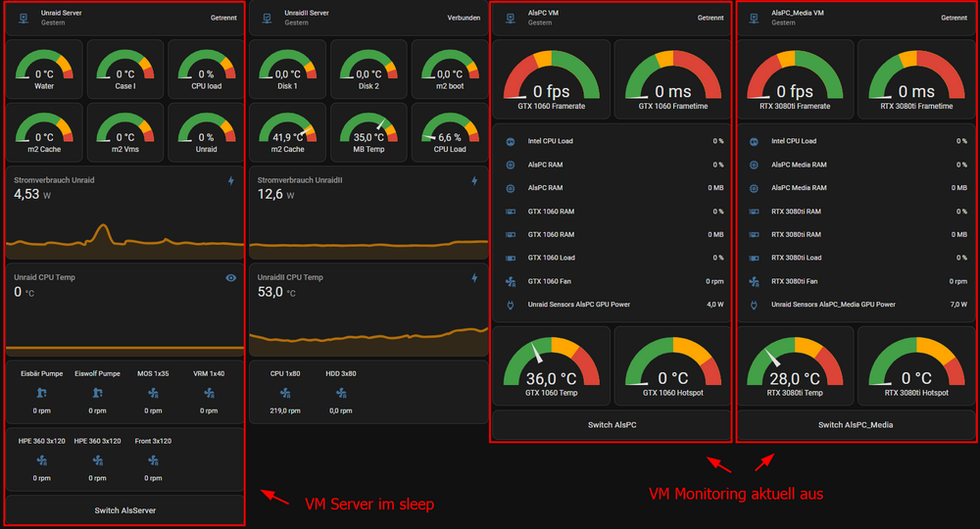This screenshot has height=529, width=980.
Task: Click the 'GTX 1060 Fan' row label
Action: pos(550,282)
